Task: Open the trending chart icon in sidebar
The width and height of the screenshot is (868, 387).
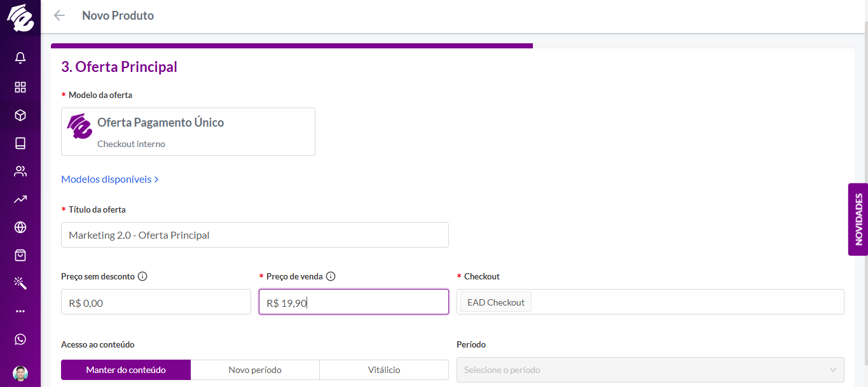Action: (20, 199)
